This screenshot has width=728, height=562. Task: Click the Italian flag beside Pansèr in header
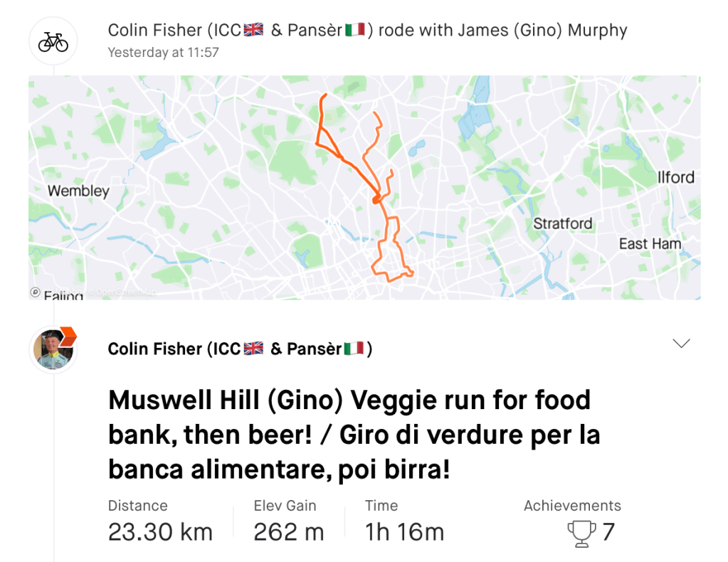pyautogui.click(x=355, y=31)
